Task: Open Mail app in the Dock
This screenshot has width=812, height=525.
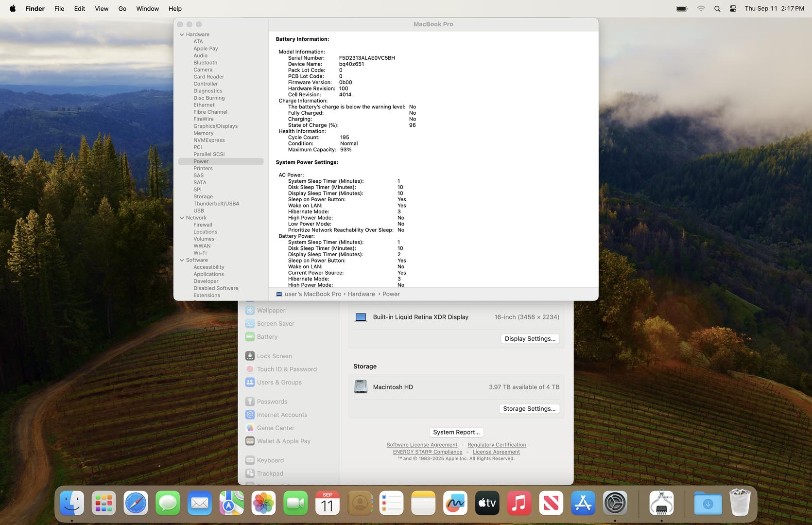Action: coord(200,503)
